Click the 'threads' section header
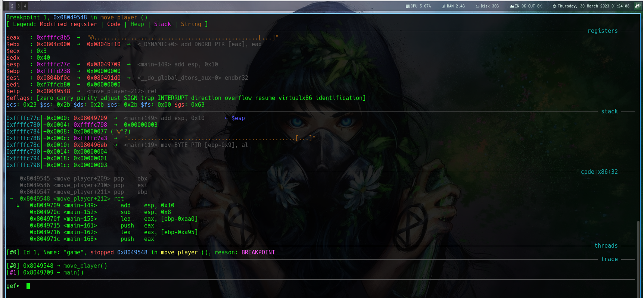 pyautogui.click(x=606, y=245)
